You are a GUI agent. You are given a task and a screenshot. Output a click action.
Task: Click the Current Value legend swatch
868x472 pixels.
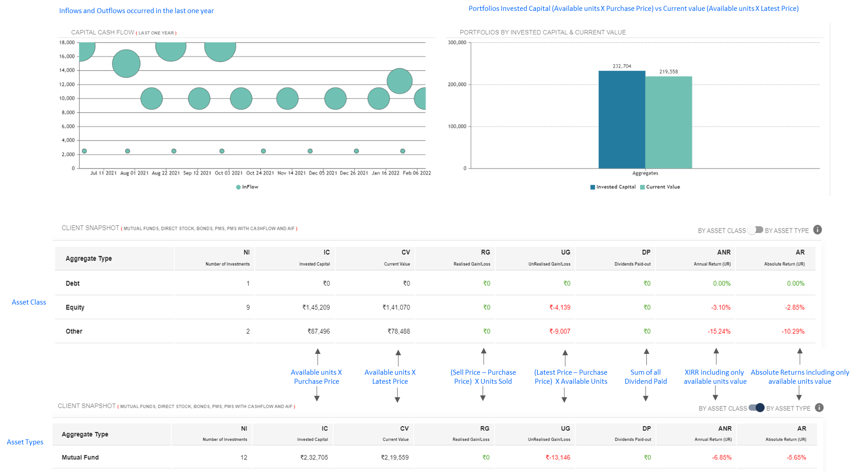(642, 187)
